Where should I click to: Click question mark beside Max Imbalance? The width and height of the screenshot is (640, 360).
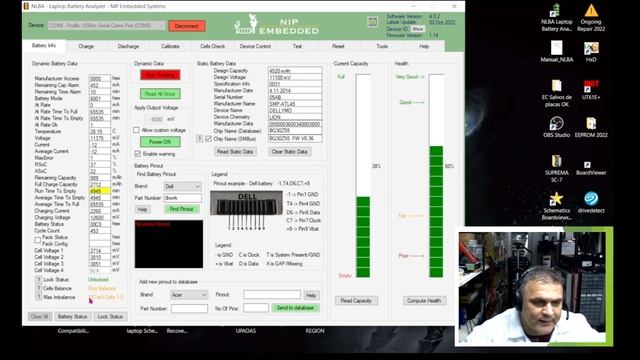coord(39,297)
